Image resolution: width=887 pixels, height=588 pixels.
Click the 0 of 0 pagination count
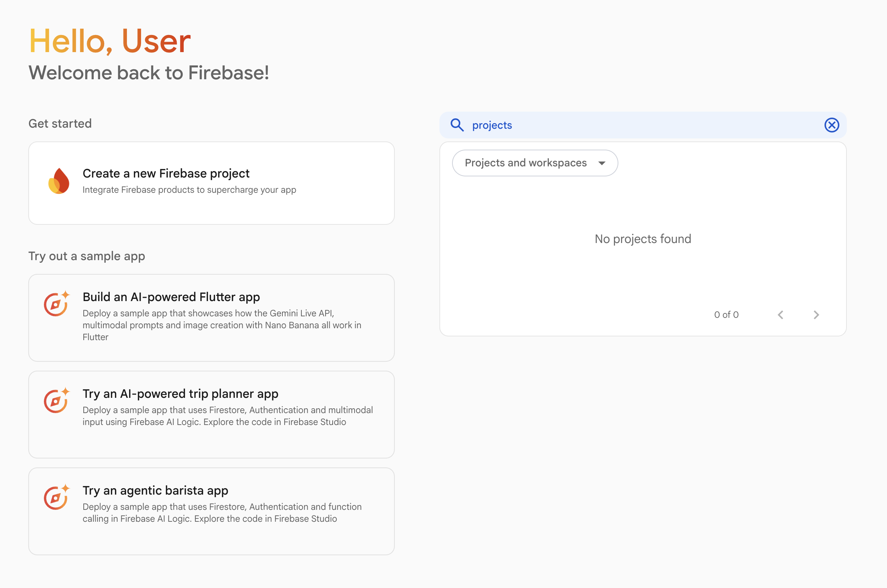(x=726, y=314)
